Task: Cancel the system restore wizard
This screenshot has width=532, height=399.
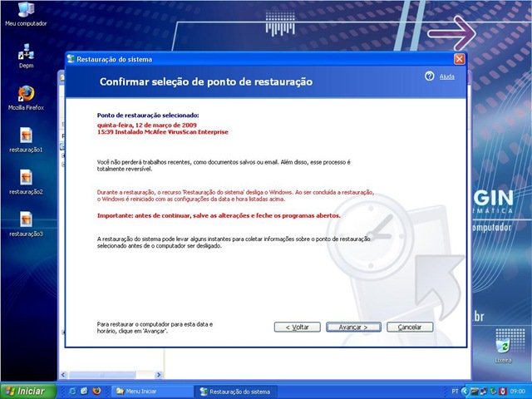Action: click(410, 327)
